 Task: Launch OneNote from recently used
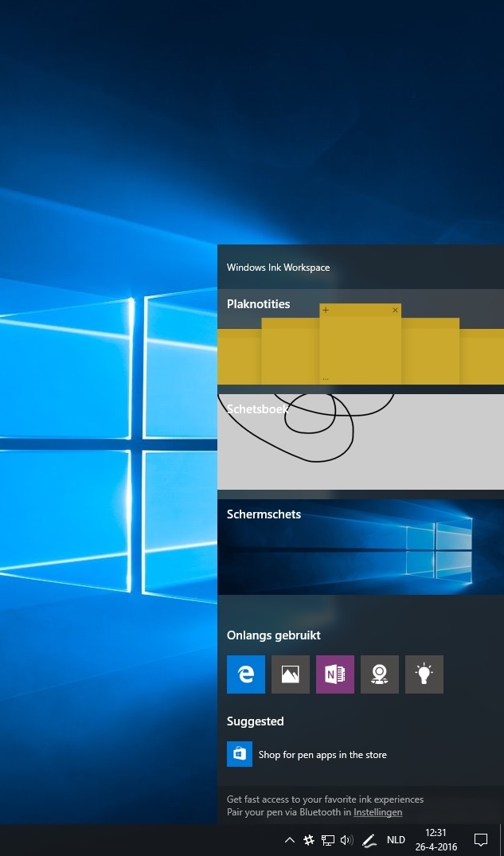[334, 674]
